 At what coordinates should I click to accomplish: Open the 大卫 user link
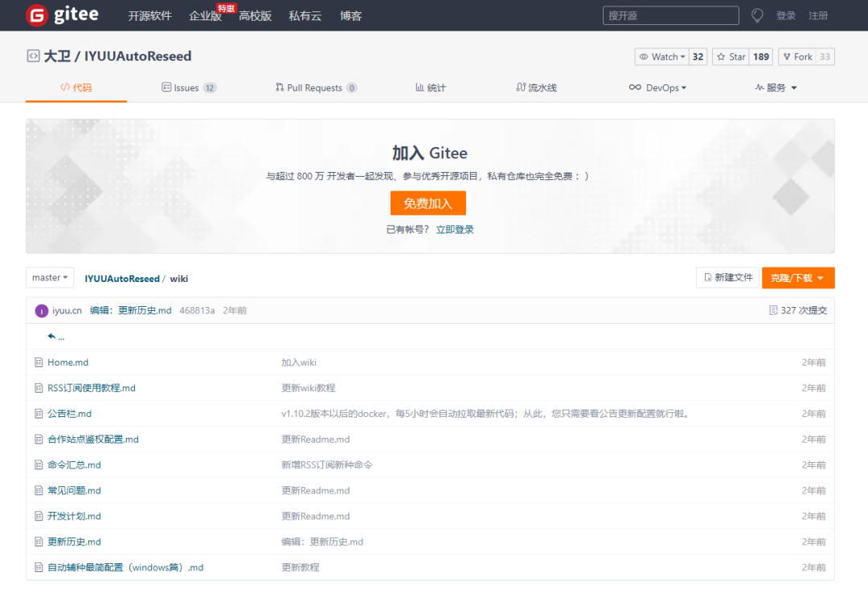57,56
